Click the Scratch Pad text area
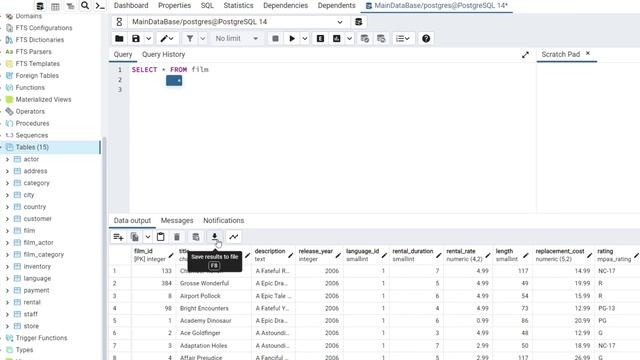 click(588, 138)
